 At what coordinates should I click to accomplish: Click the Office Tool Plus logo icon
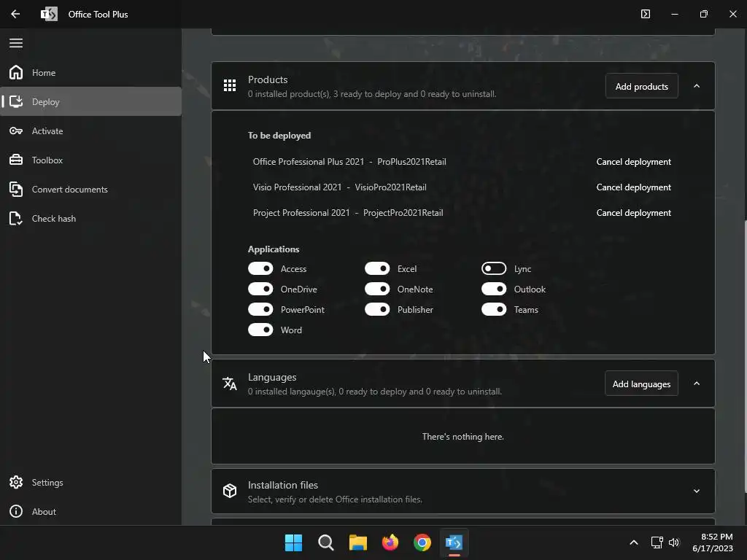click(x=49, y=14)
